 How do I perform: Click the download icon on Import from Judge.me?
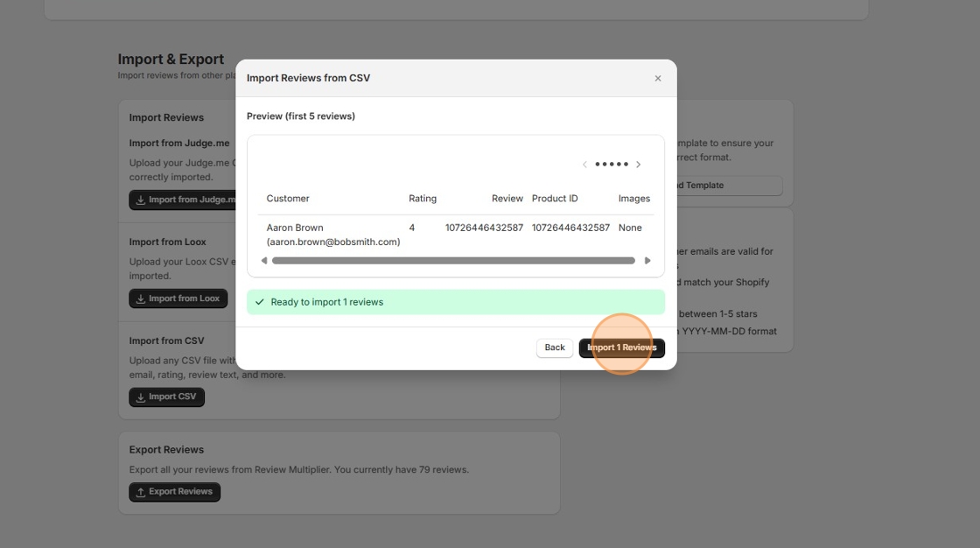pyautogui.click(x=141, y=199)
